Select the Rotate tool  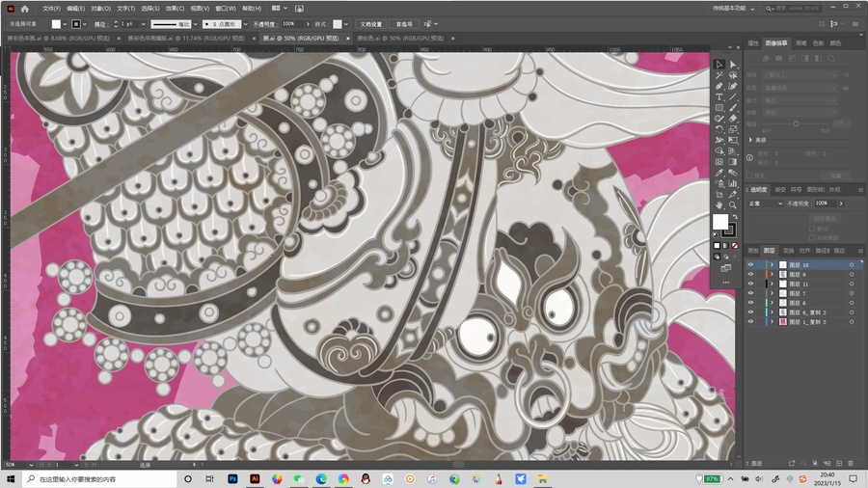[x=719, y=129]
